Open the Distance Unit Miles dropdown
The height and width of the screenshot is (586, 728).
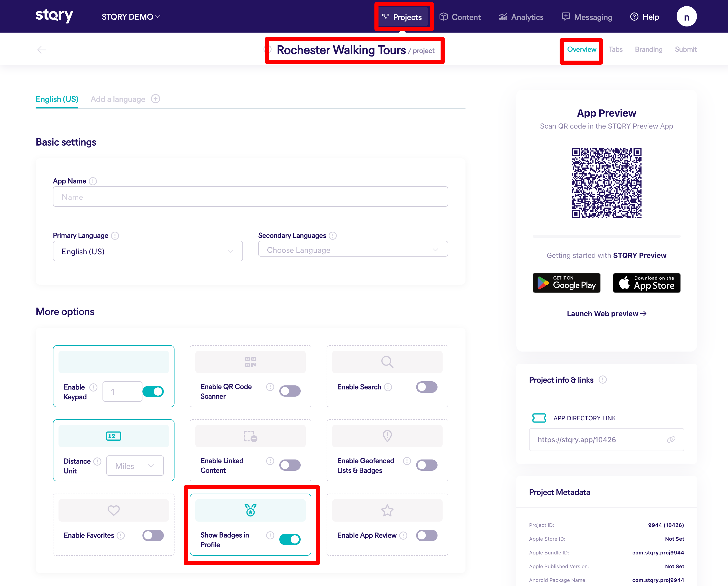135,466
